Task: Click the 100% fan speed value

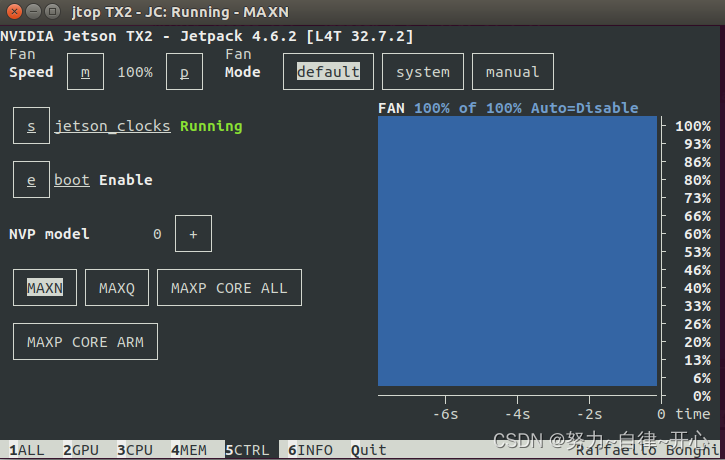Action: (x=135, y=72)
